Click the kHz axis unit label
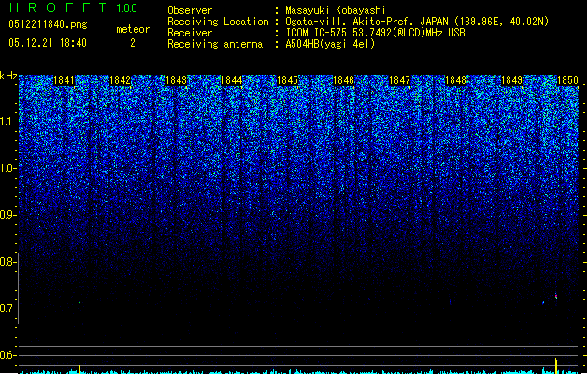The width and height of the screenshot is (588, 374). pyautogui.click(x=8, y=76)
